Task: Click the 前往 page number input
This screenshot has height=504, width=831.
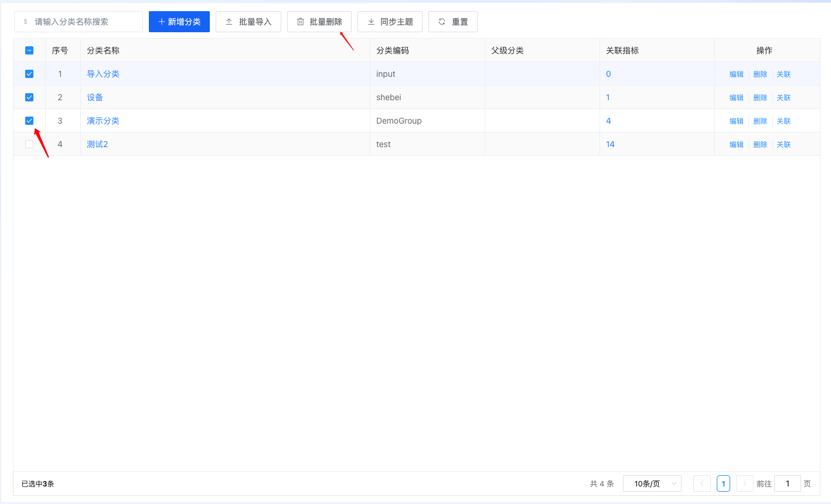Action: [787, 483]
